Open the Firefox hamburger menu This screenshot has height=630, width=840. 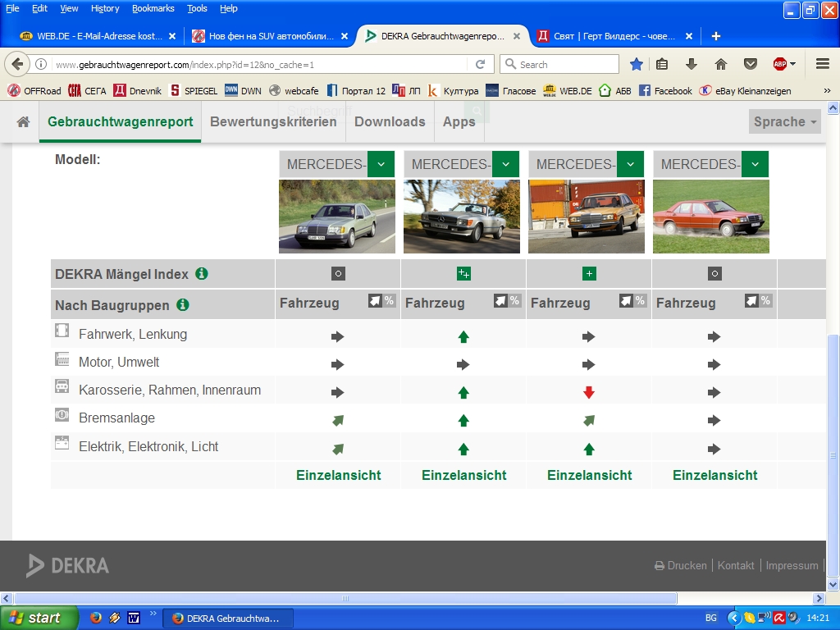click(822, 64)
